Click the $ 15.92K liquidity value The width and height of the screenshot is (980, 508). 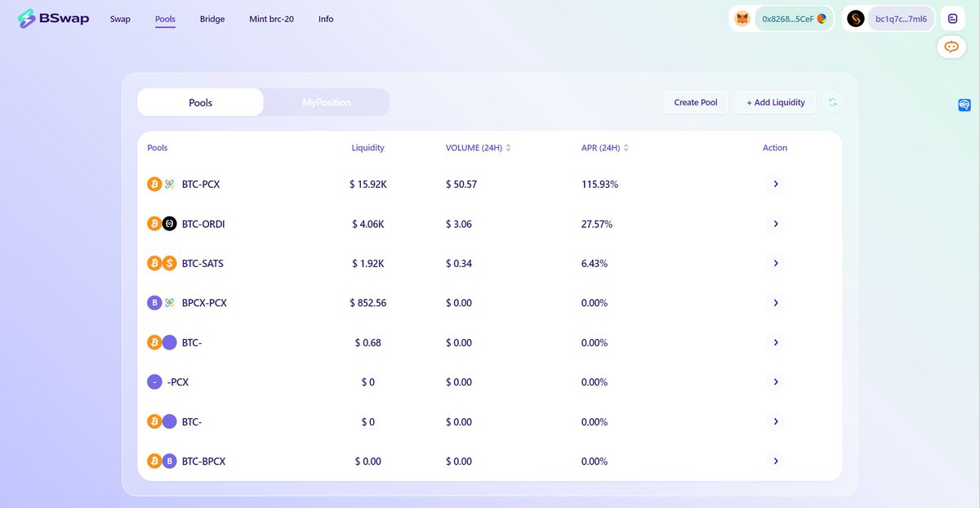pos(368,185)
